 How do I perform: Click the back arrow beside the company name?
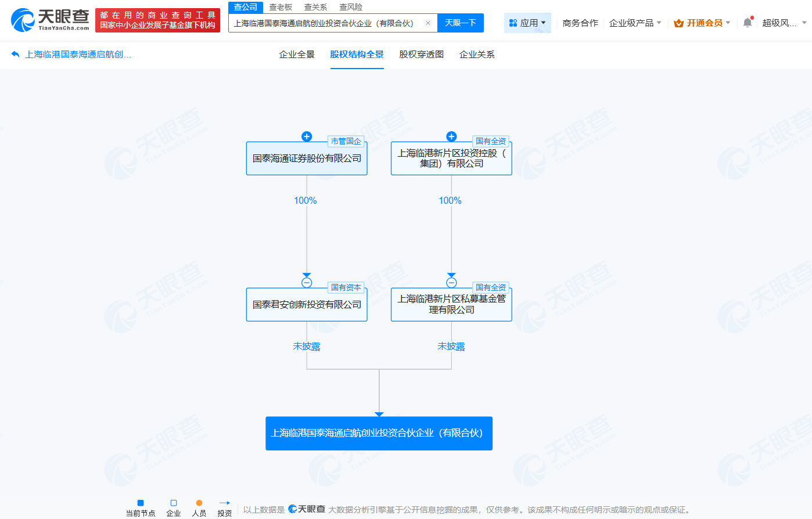14,54
